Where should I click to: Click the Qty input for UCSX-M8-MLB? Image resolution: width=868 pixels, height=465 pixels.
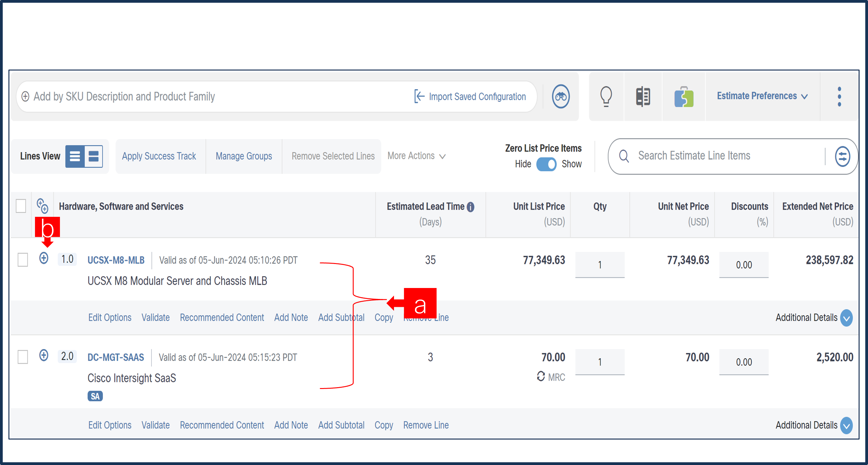pyautogui.click(x=600, y=265)
